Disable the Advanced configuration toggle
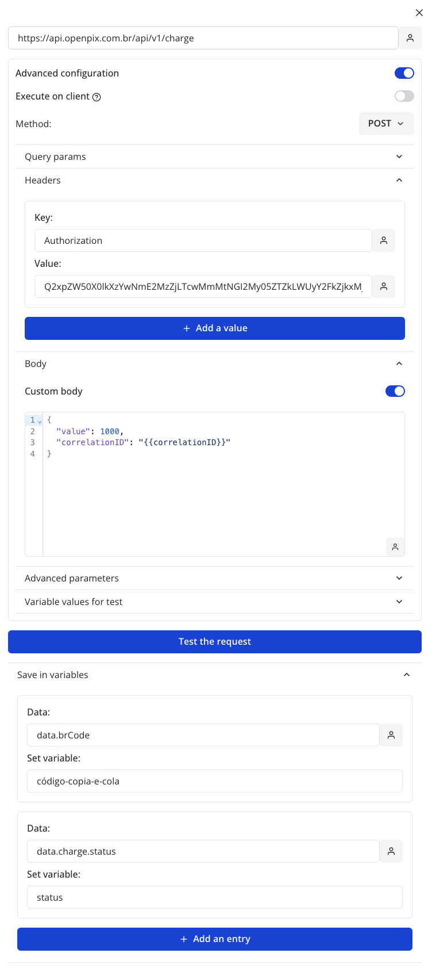432x980 pixels. 404,73
